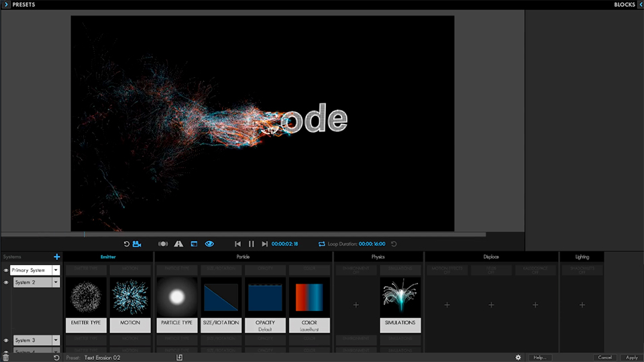Screen dimensions: 644x362
Task: Click the current timecode 00:00:02:18
Action: pyautogui.click(x=284, y=244)
